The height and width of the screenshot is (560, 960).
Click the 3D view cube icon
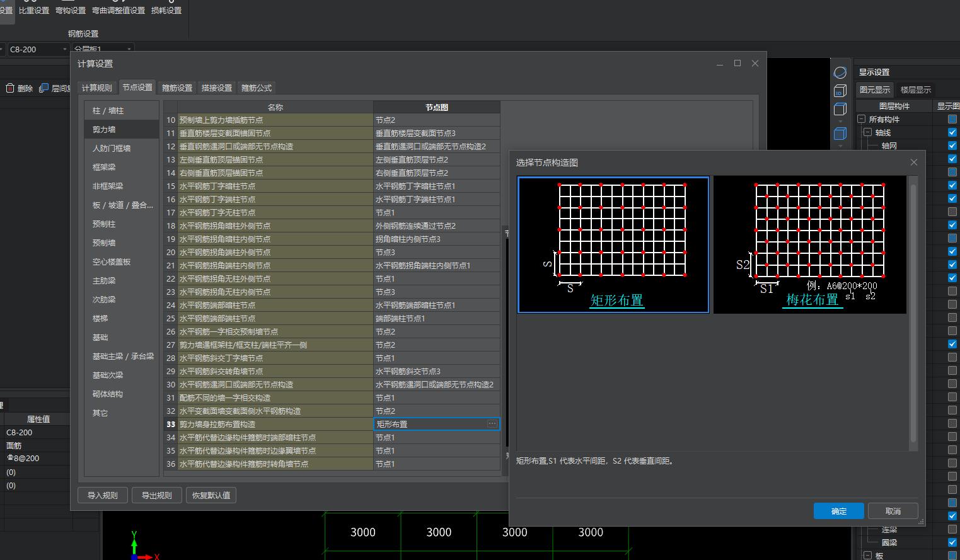[x=840, y=91]
